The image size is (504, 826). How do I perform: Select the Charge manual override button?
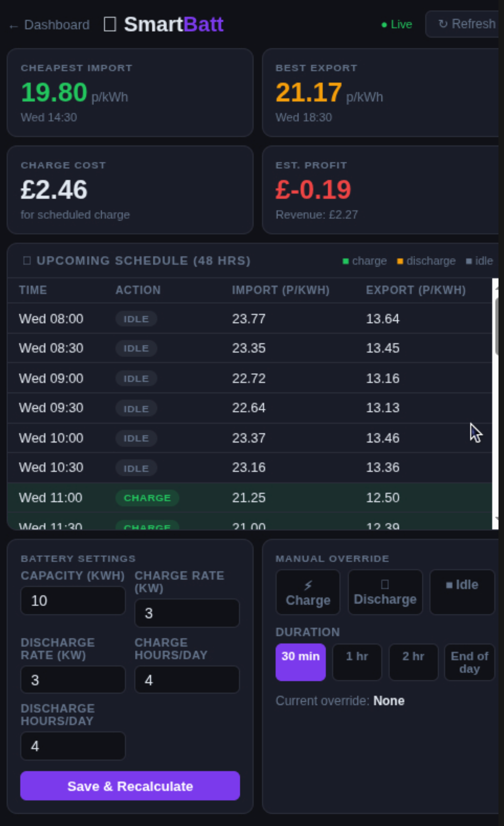[x=308, y=592]
